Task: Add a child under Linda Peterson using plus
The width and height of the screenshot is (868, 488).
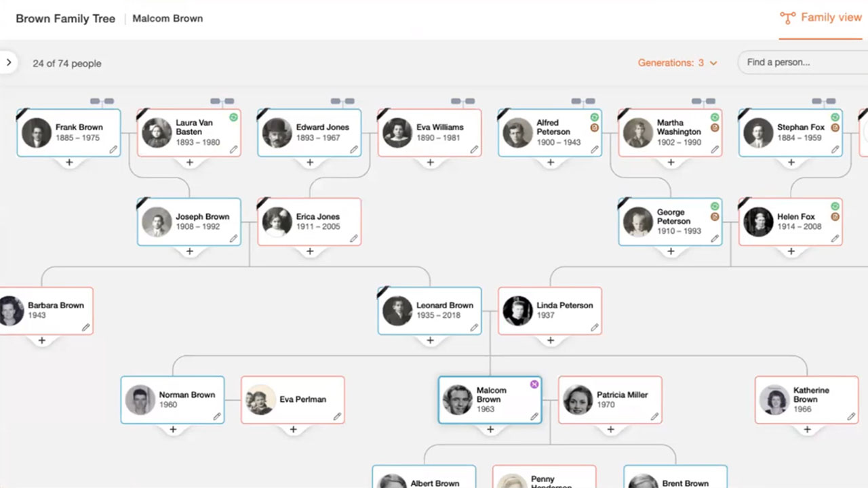Action: point(550,340)
